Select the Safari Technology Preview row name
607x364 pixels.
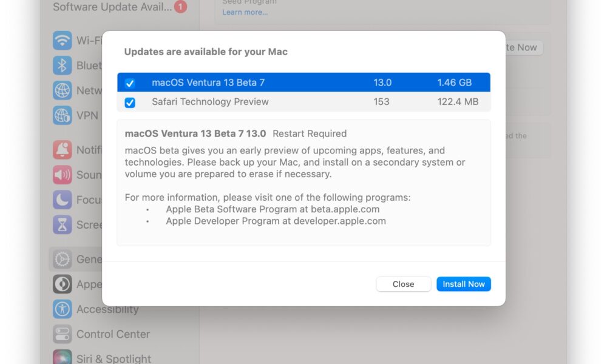[210, 102]
